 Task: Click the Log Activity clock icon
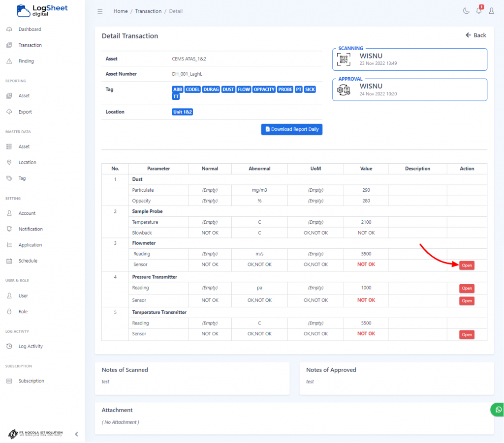(x=9, y=346)
